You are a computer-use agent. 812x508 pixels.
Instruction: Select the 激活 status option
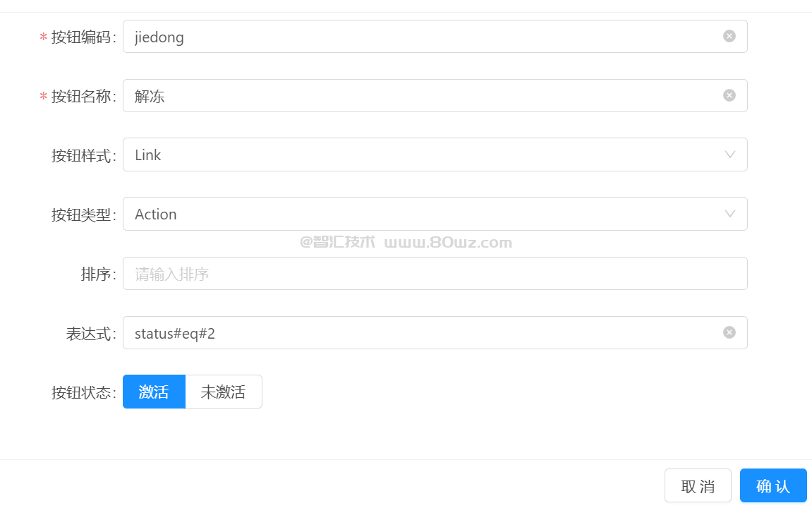pos(154,392)
